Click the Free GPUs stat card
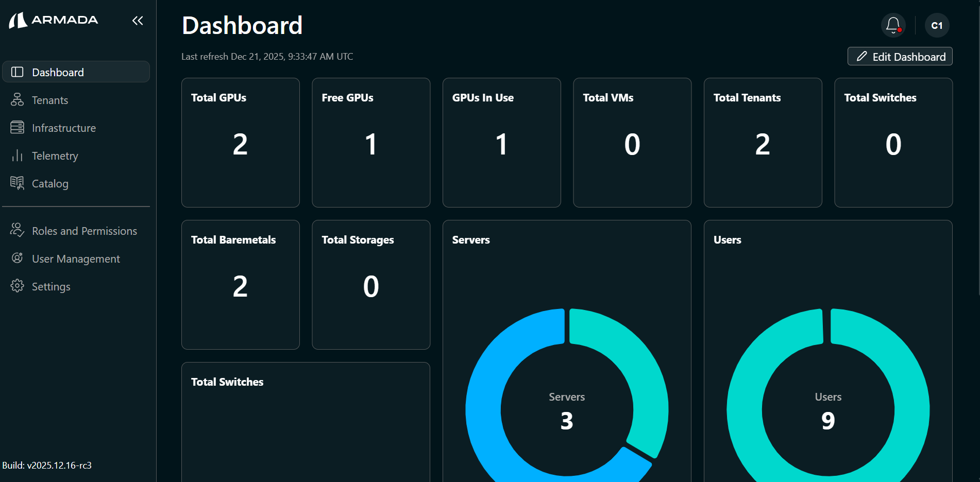Image resolution: width=980 pixels, height=482 pixels. (370, 143)
